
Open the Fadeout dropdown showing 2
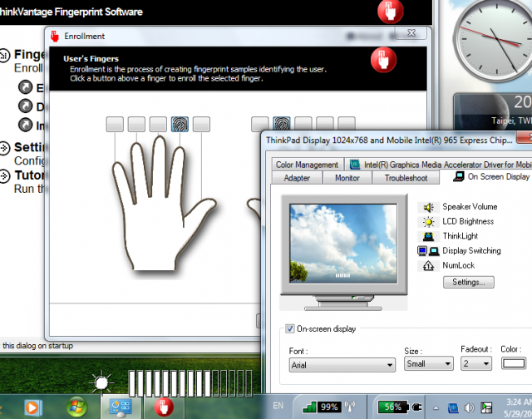coord(476,363)
